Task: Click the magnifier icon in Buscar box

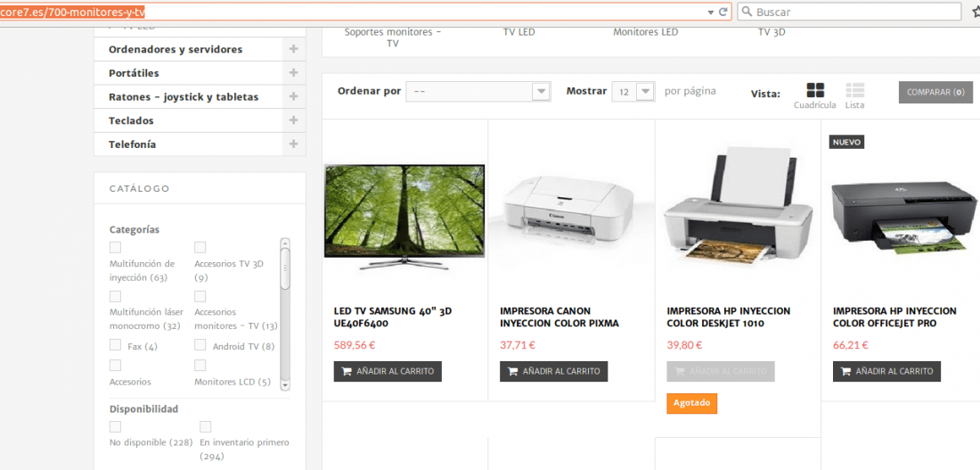Action: click(x=747, y=12)
